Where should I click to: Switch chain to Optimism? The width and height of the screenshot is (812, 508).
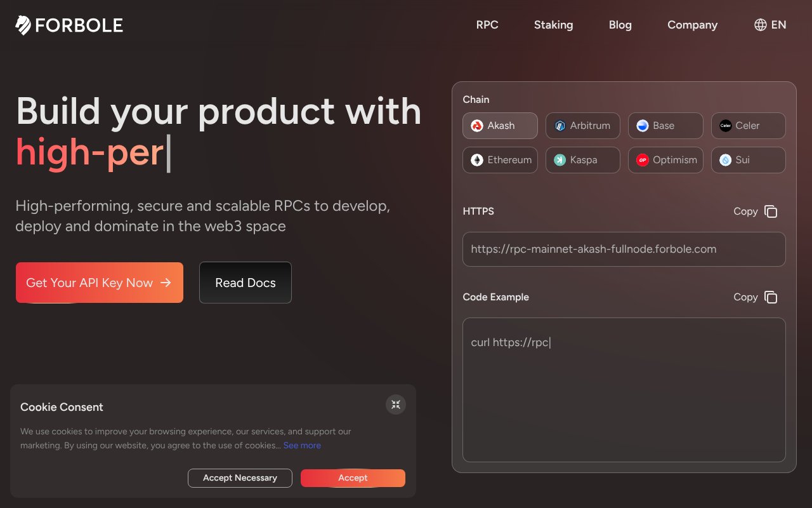pyautogui.click(x=665, y=159)
